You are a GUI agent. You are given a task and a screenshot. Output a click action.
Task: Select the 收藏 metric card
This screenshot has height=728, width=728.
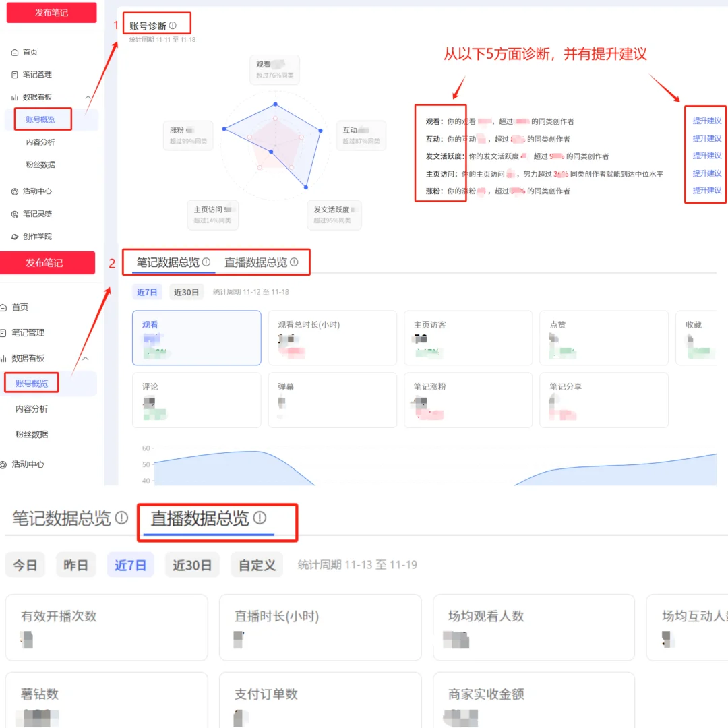click(x=697, y=338)
